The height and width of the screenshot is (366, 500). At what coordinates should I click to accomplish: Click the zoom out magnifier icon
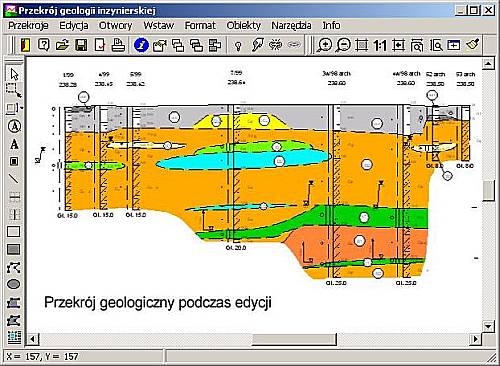(x=343, y=45)
